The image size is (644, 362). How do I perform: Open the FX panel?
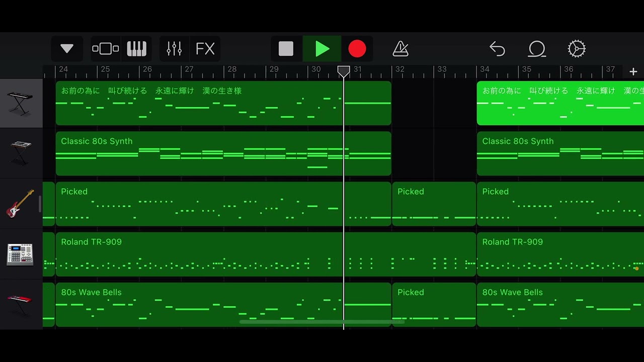pos(205,49)
